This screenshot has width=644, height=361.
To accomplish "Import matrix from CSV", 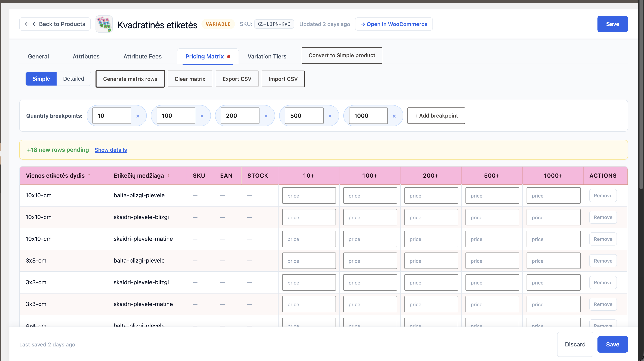I will click(283, 79).
